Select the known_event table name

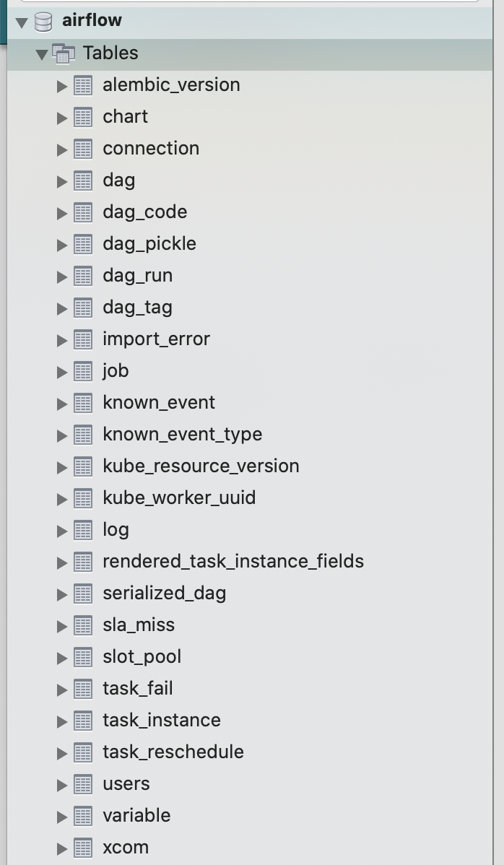point(159,403)
